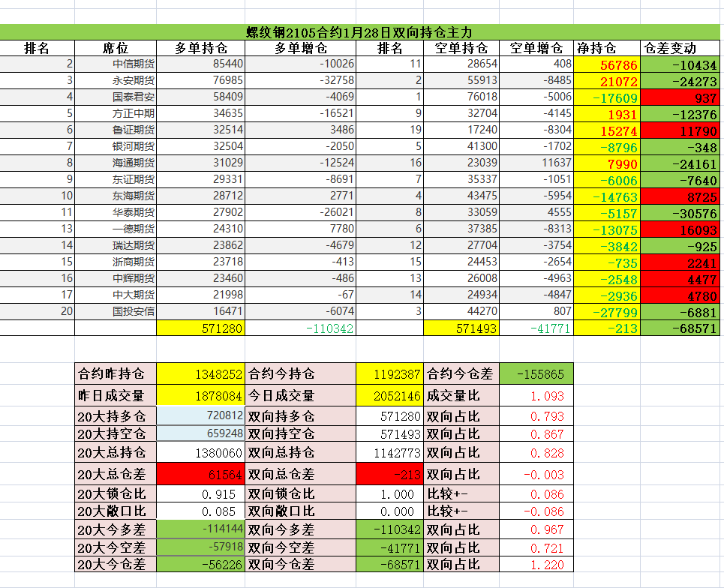Click the 空单增仓 column header
This screenshot has width=724, height=588.
[536, 48]
